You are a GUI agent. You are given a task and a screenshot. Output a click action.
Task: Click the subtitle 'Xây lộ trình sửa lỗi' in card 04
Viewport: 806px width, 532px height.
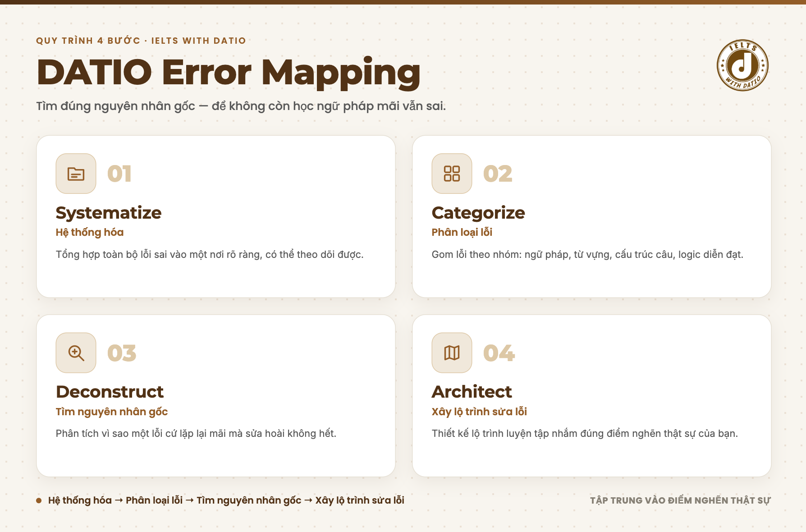[x=479, y=412]
